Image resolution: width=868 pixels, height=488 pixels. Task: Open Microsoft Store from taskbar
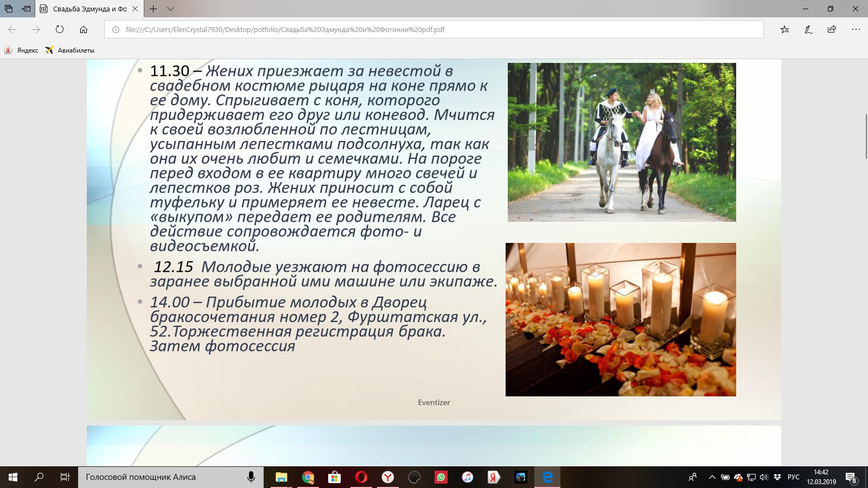(x=334, y=477)
